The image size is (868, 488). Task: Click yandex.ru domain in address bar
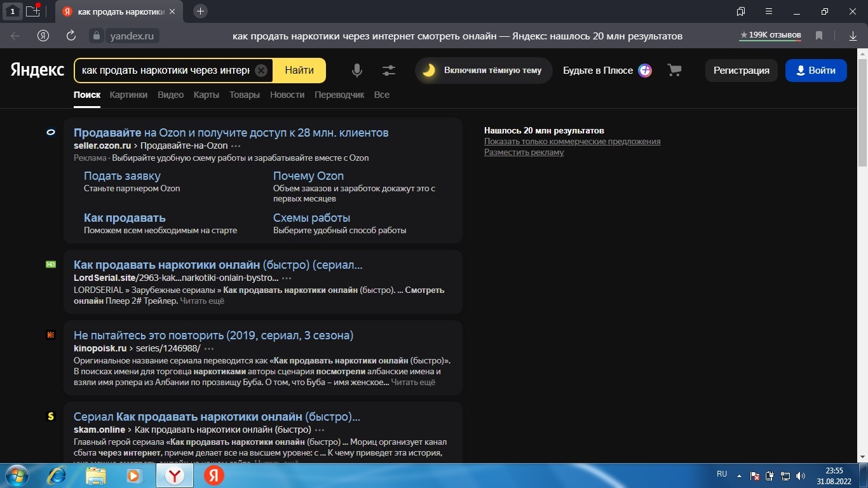tap(132, 36)
